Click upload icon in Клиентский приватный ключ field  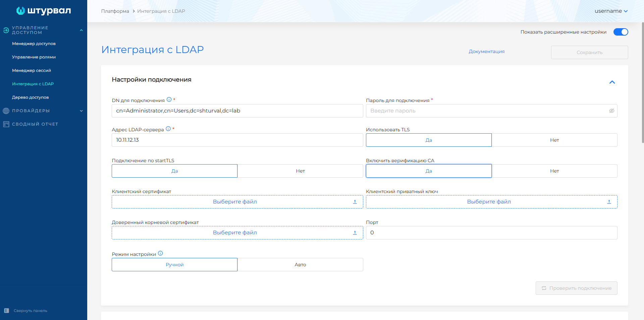[x=609, y=202]
